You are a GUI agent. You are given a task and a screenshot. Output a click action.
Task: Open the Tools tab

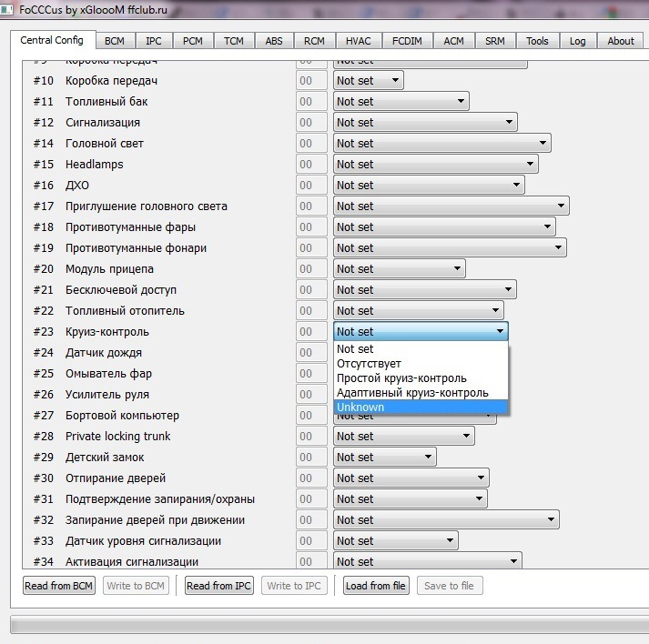[537, 41]
